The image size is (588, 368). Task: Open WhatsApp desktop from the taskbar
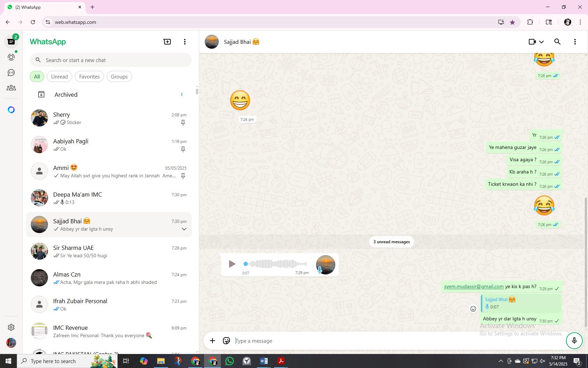point(230,361)
